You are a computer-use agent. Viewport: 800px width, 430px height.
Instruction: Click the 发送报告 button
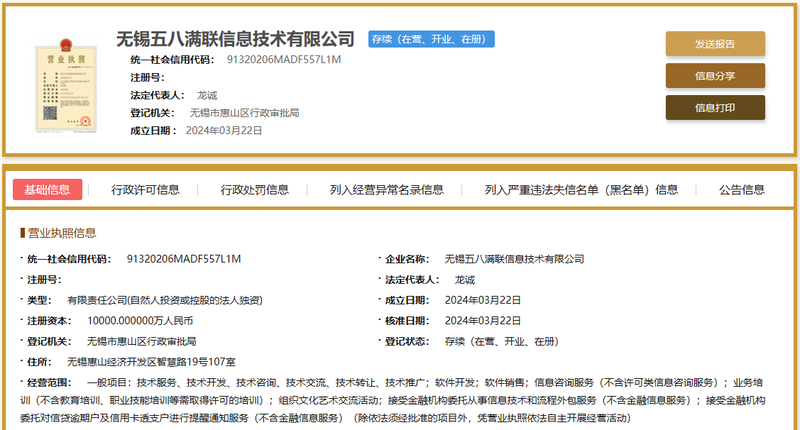tap(715, 44)
